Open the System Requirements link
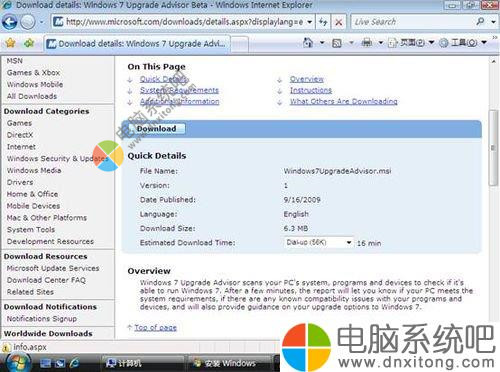 (179, 90)
